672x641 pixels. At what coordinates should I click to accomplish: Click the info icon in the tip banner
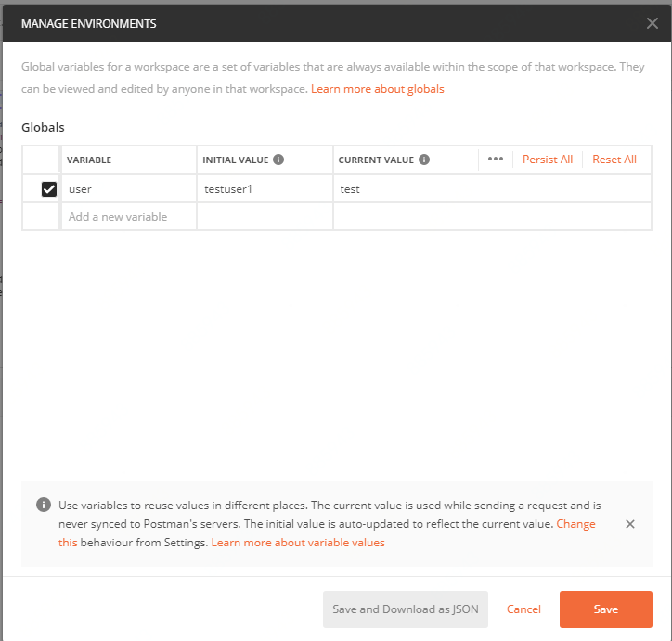(x=43, y=506)
